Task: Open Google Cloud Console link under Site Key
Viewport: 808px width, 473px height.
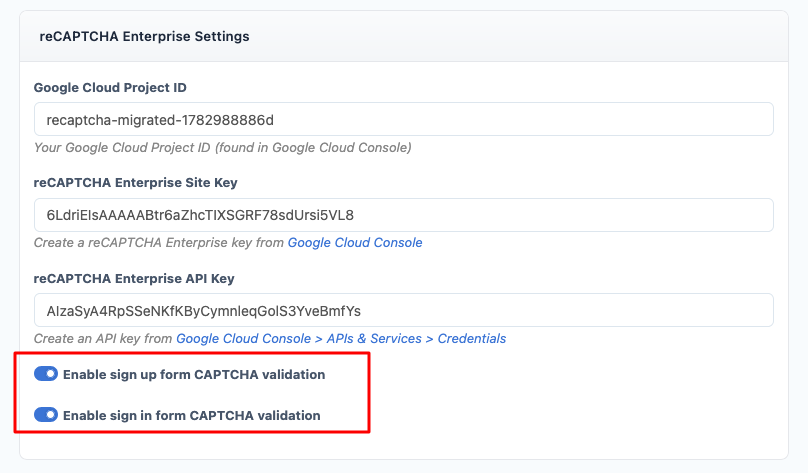Action: [355, 243]
